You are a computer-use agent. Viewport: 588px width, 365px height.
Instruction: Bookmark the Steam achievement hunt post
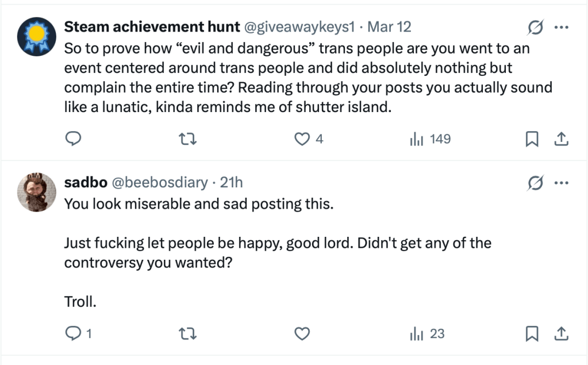pos(533,139)
